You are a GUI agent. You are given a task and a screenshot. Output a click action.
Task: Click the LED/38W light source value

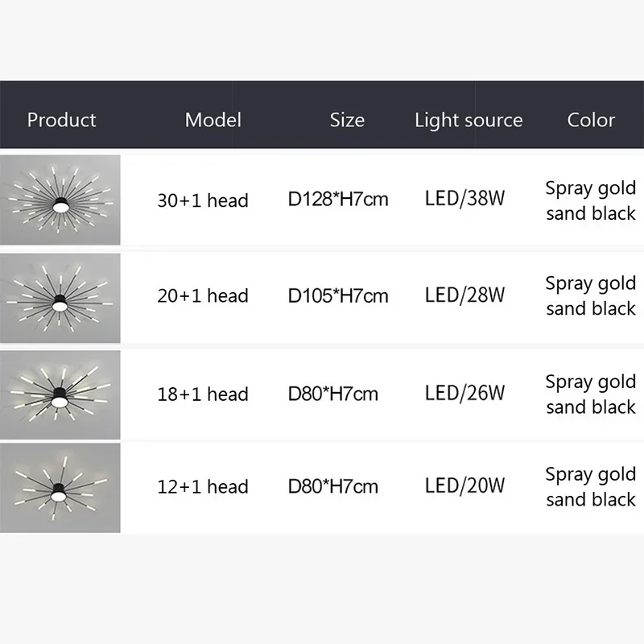(x=464, y=198)
